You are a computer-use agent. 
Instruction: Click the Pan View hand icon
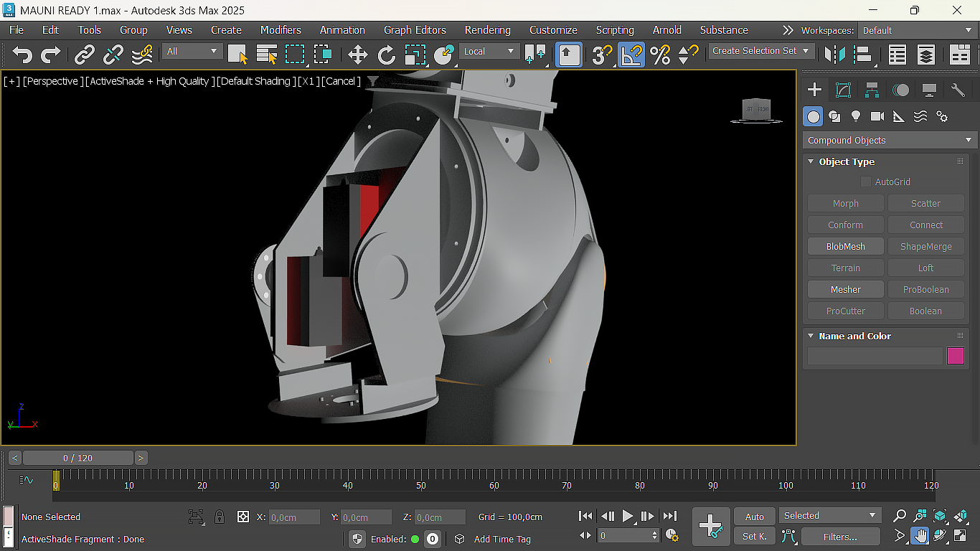(920, 536)
